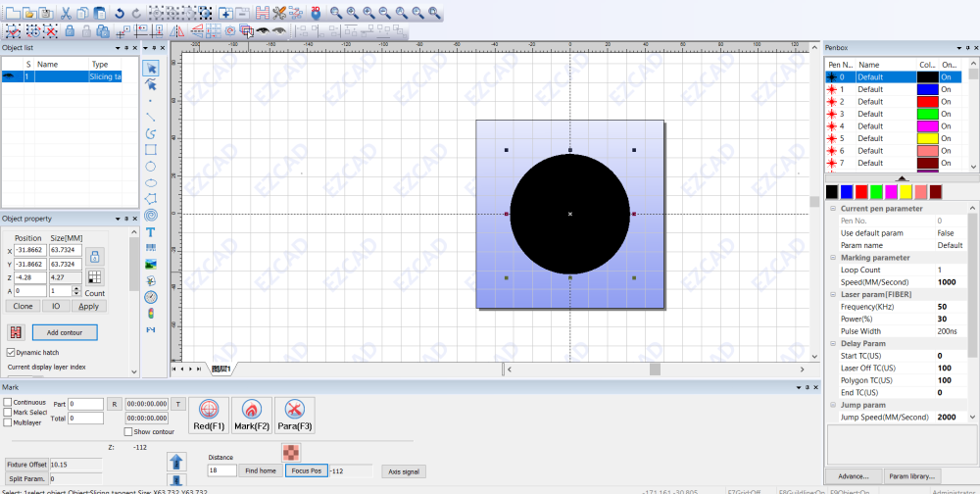Select the Ellipse tool

point(151,182)
